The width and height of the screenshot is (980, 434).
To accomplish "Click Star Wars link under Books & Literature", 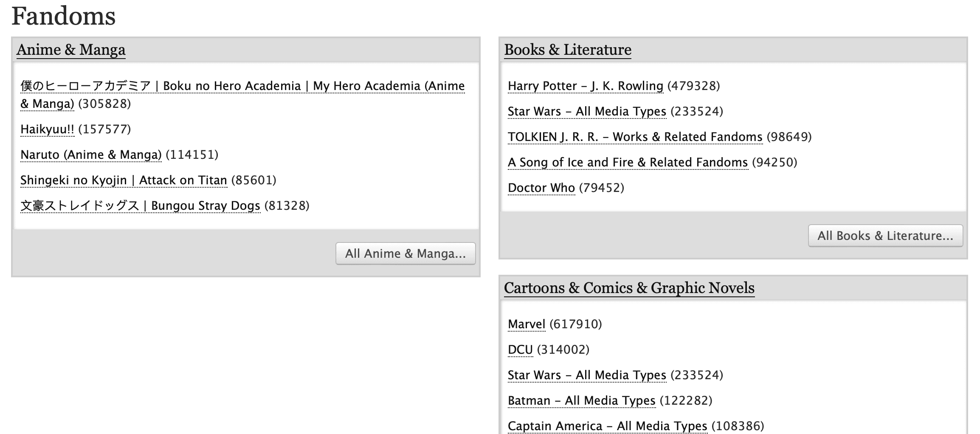I will [587, 111].
